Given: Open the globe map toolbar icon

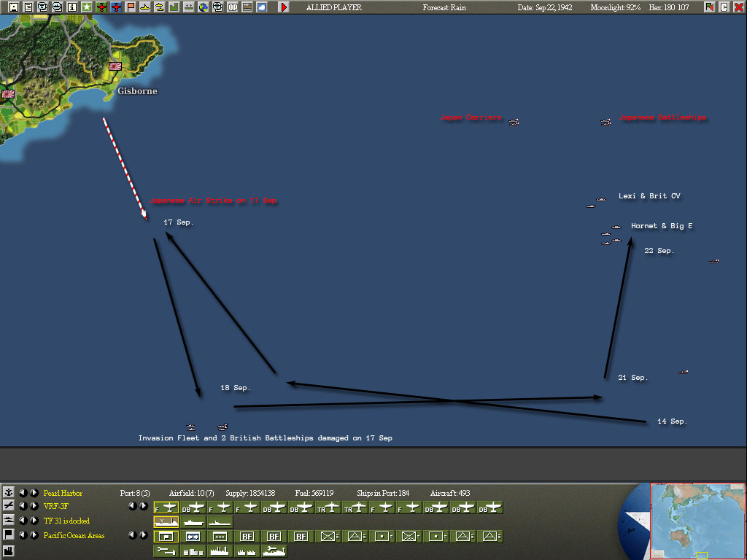Looking at the screenshot, I should (x=204, y=7).
